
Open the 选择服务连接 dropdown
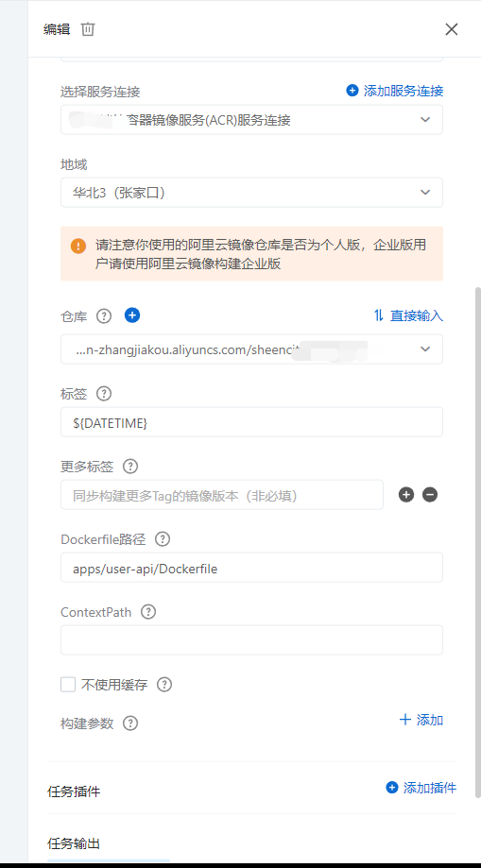coord(251,120)
